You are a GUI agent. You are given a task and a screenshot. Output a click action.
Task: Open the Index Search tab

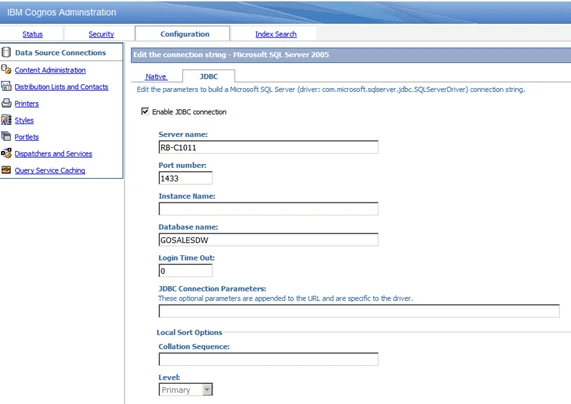276,34
